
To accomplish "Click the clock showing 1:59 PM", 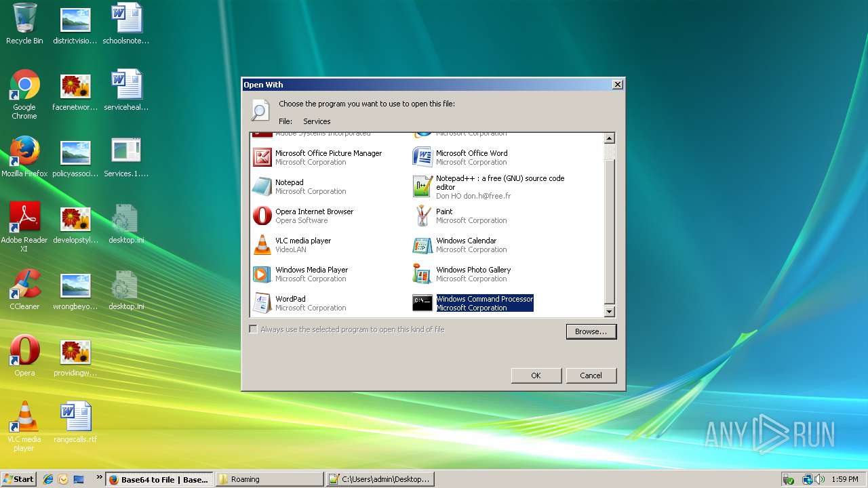I will pyautogui.click(x=845, y=479).
